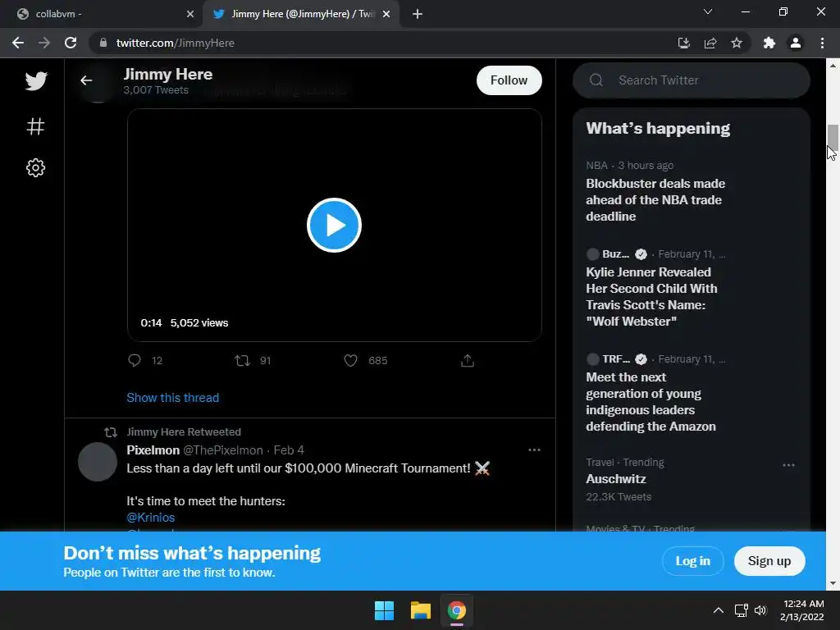This screenshot has height=630, width=840.
Task: Open the Kylie Jenner Wolf Webster story
Action: point(651,297)
